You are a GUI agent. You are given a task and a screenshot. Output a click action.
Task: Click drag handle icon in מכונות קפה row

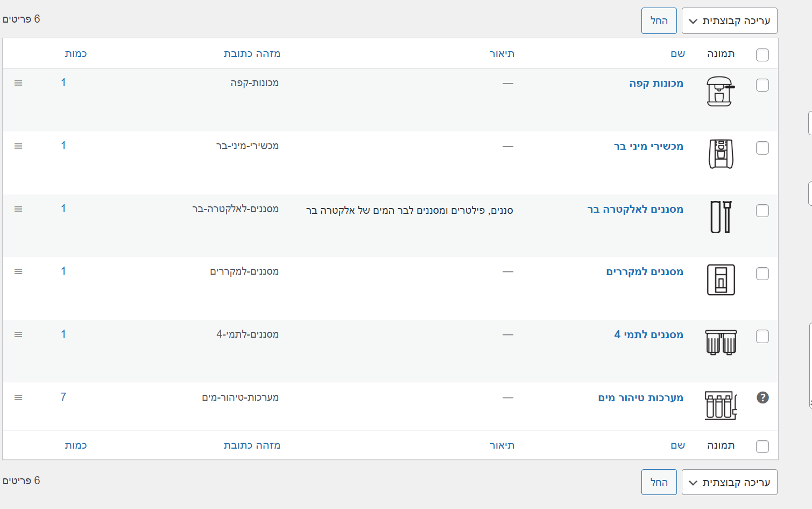(18, 83)
